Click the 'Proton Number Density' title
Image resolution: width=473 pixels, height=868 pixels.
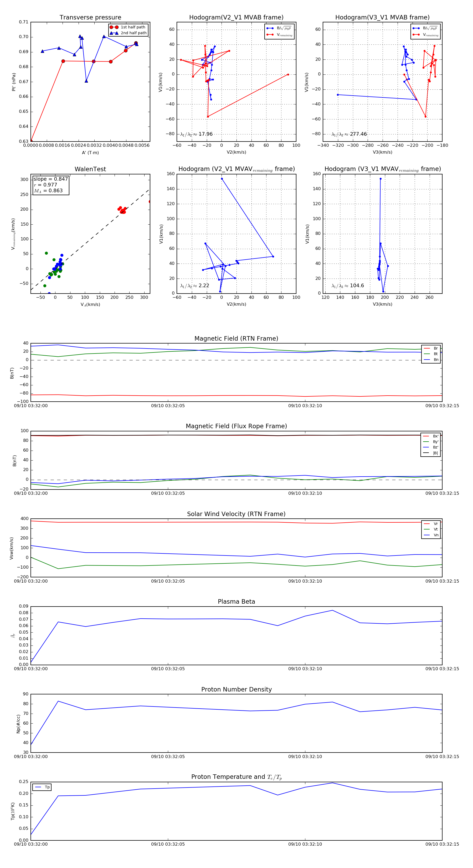pyautogui.click(x=236, y=689)
